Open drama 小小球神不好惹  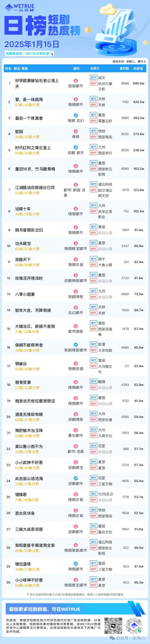click(29, 580)
